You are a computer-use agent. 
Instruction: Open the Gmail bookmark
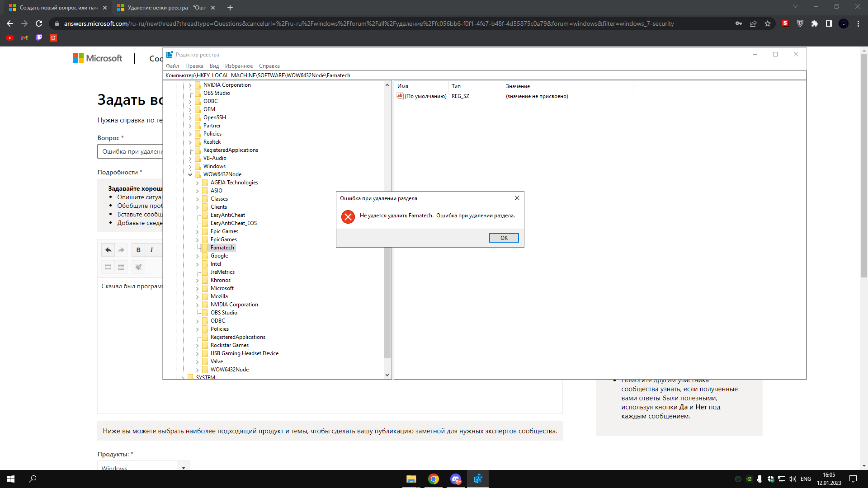24,38
